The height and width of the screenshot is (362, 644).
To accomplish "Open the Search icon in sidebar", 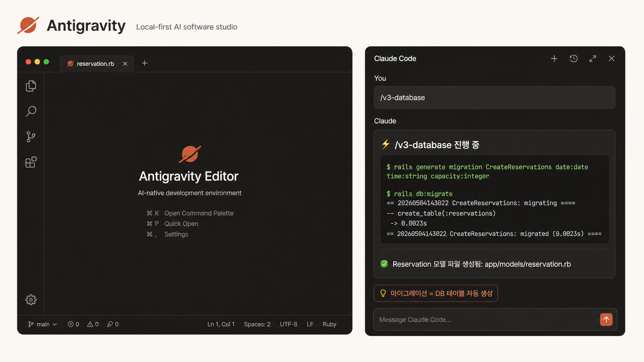I will click(31, 111).
